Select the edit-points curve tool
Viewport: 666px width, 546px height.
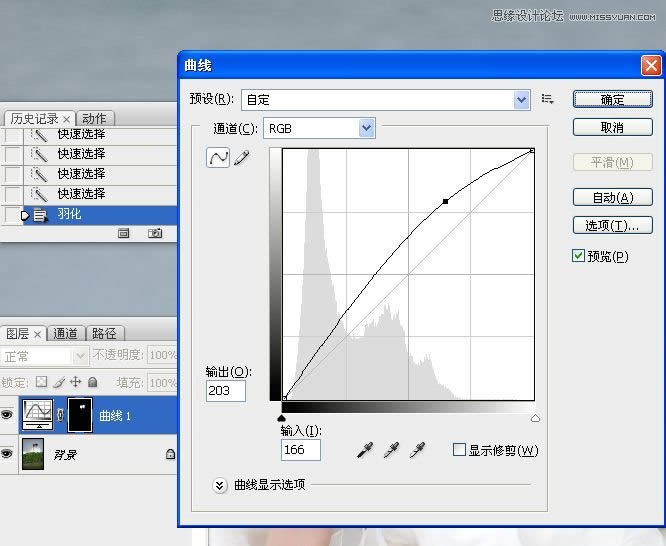[218, 158]
